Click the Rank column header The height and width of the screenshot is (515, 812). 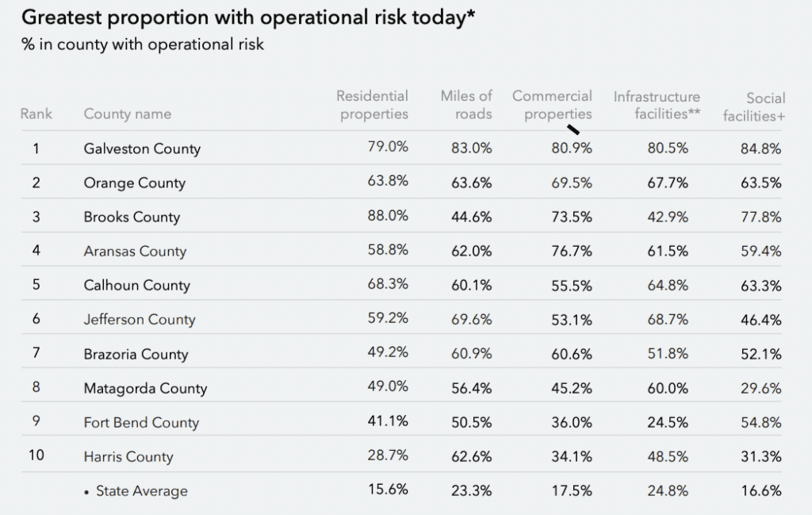click(36, 113)
